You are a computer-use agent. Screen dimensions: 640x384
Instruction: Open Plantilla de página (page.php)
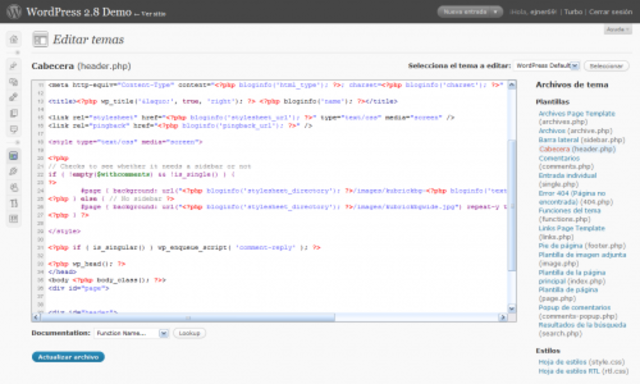(x=568, y=290)
